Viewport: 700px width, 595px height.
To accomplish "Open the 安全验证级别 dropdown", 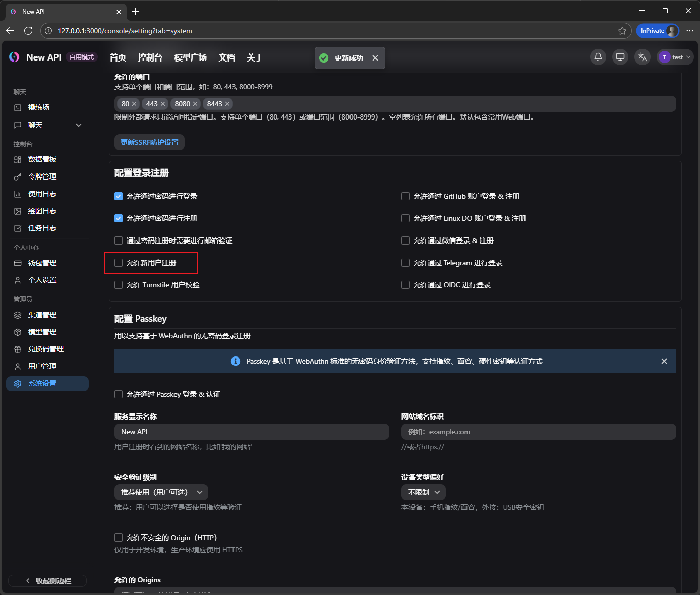I will [x=161, y=492].
